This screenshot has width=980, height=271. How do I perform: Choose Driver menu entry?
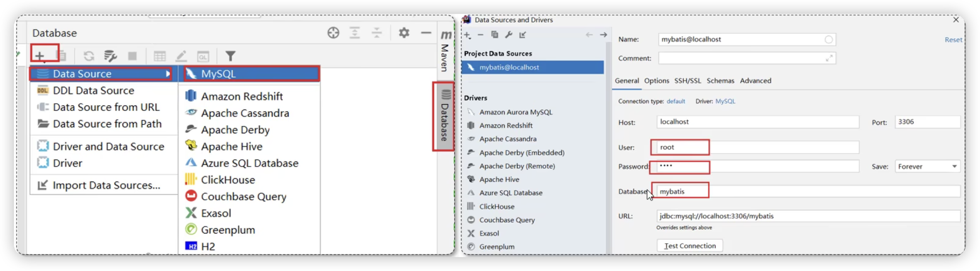(x=104, y=163)
